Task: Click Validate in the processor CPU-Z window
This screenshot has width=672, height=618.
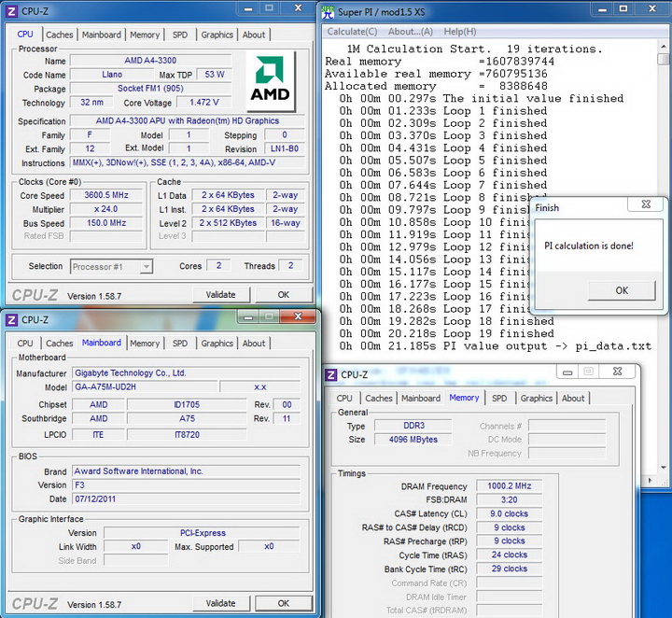Action: (x=220, y=295)
